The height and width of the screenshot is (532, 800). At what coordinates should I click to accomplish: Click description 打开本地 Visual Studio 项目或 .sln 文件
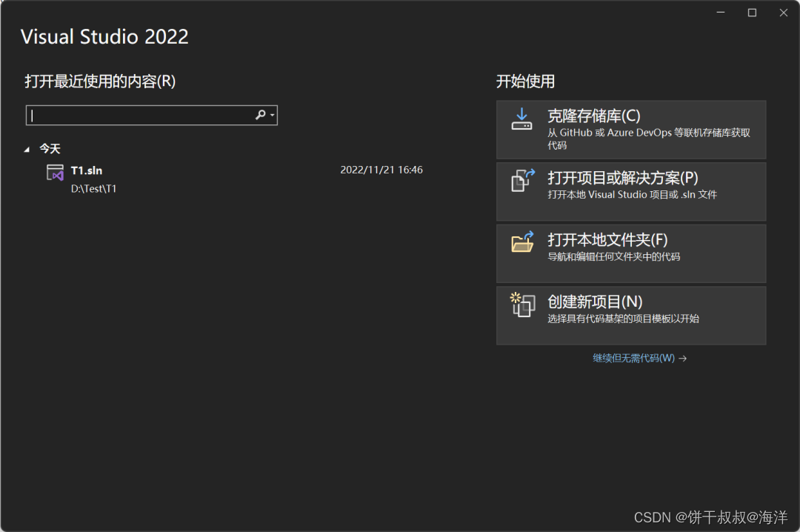tap(632, 195)
